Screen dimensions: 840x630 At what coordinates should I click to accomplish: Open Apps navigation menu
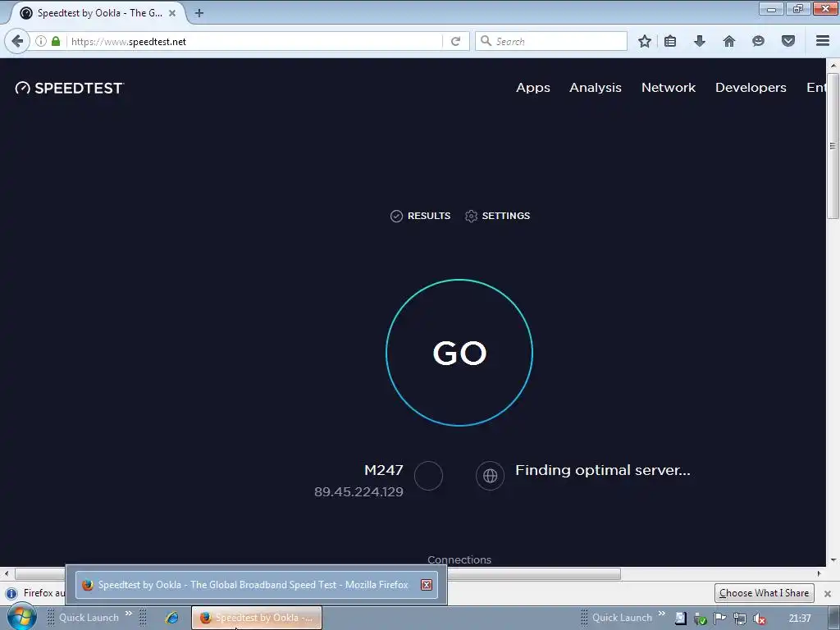coord(533,88)
